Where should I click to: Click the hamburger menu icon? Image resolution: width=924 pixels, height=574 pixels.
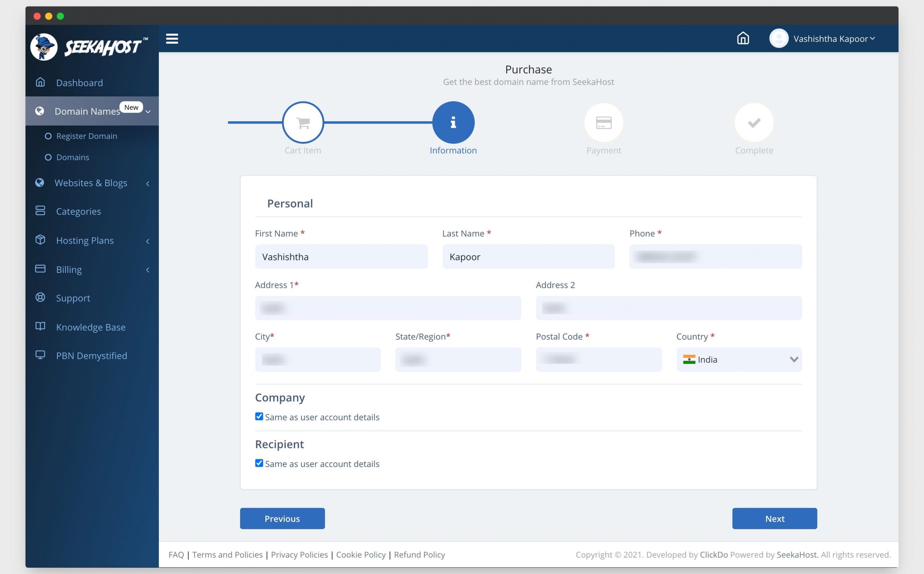(x=172, y=38)
